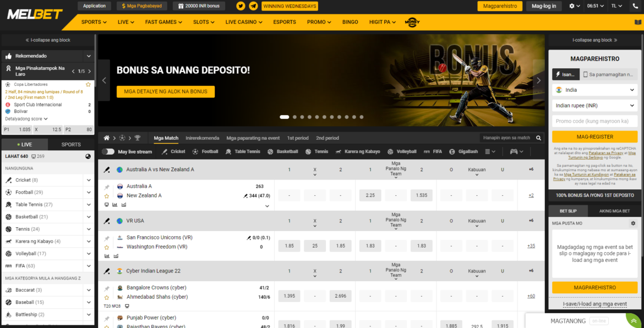This screenshot has width=644, height=328.
Task: Bet on New Zealand A odds 1.535
Action: click(422, 195)
